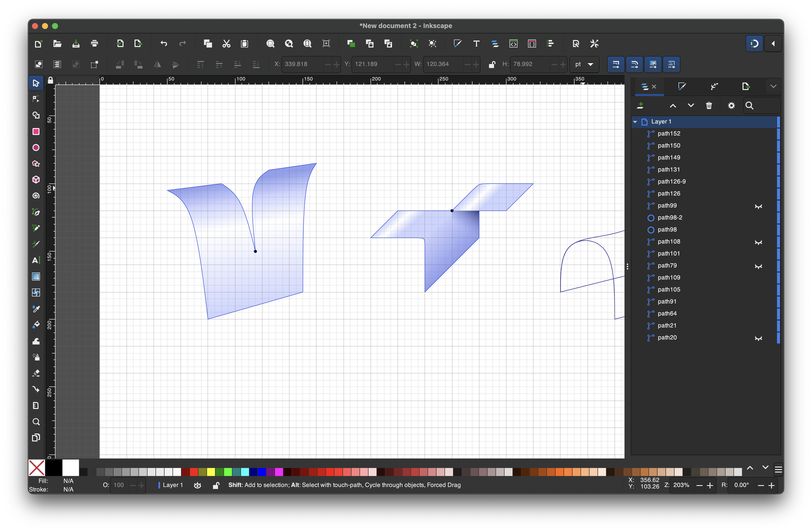Expand the dock panel tabs chevron menu
This screenshot has width=812, height=531.
coord(773,87)
